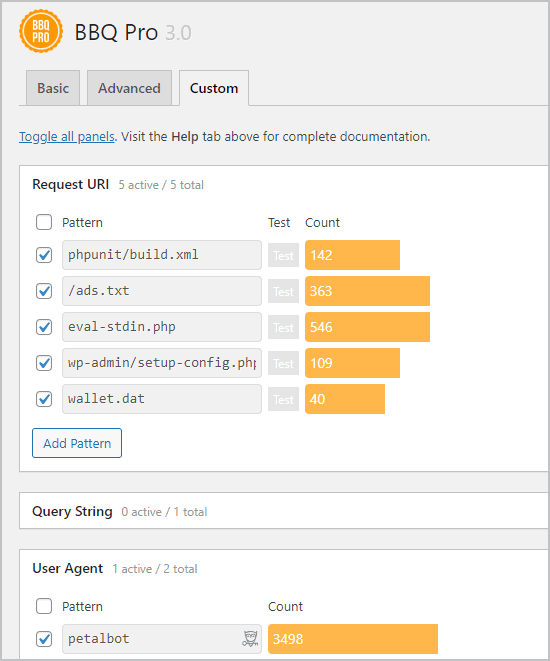Disable the eval-stdin.php pattern checkbox
This screenshot has width=550, height=661.
point(44,327)
